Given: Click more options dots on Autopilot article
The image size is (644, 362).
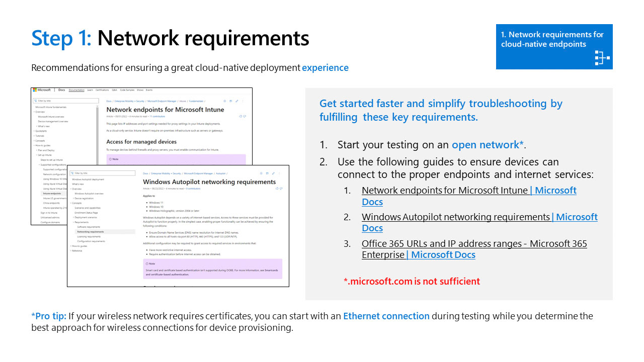Looking at the screenshot, I should click(x=279, y=173).
